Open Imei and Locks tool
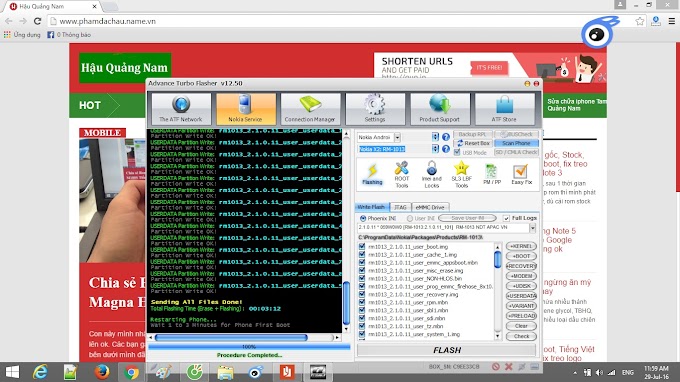 tap(432, 174)
